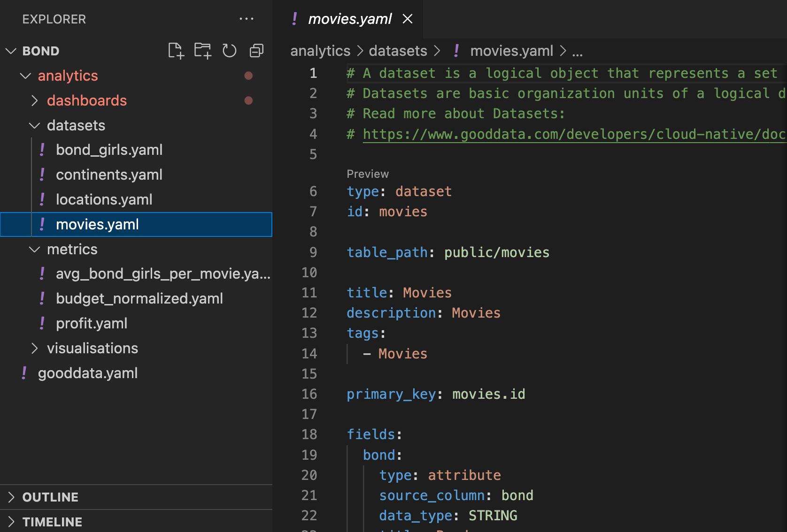
Task: Click the warning icon in the breadcrumb bar
Action: coord(456,51)
